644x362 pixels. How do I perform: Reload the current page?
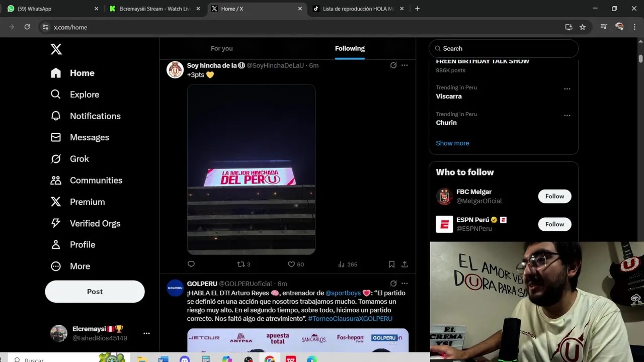point(27,27)
